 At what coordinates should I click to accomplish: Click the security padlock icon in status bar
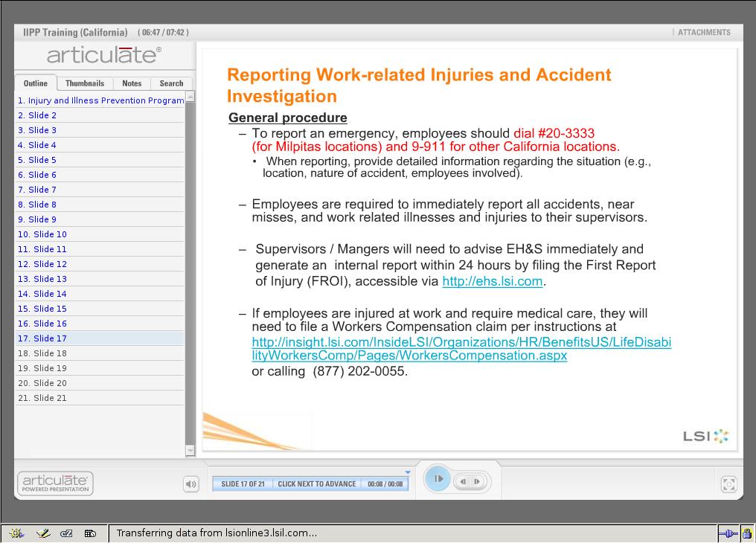pos(746,533)
